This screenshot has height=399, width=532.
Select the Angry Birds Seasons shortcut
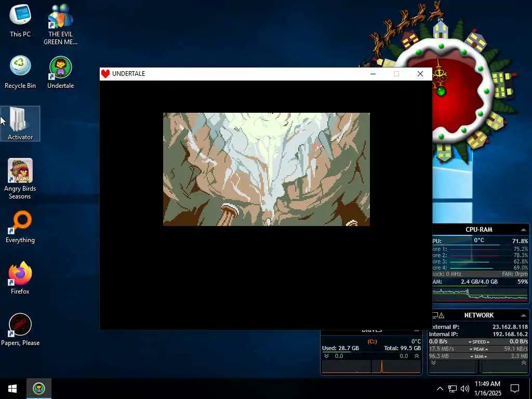point(20,179)
